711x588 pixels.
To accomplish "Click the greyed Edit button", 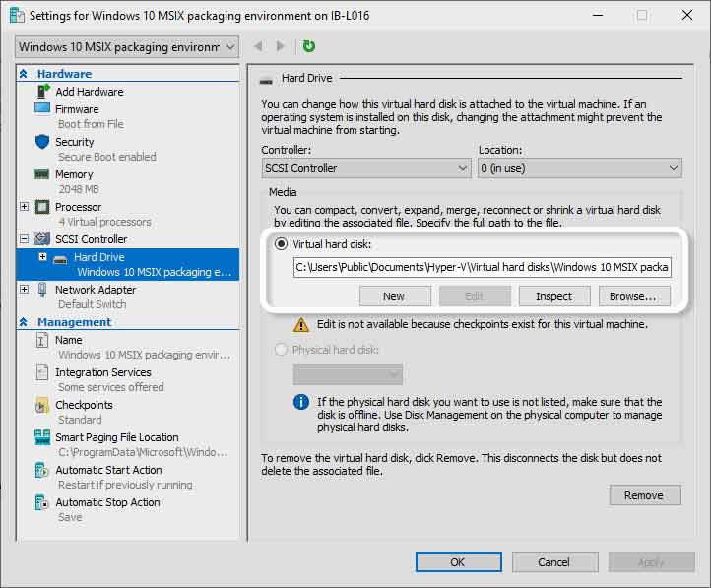I will tap(475, 296).
